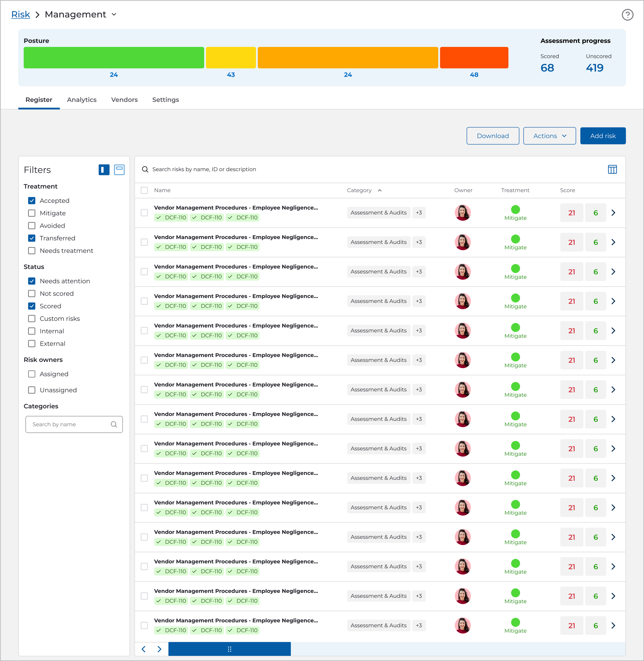The image size is (644, 661).
Task: Enable the Not scored status filter
Action: point(32,293)
